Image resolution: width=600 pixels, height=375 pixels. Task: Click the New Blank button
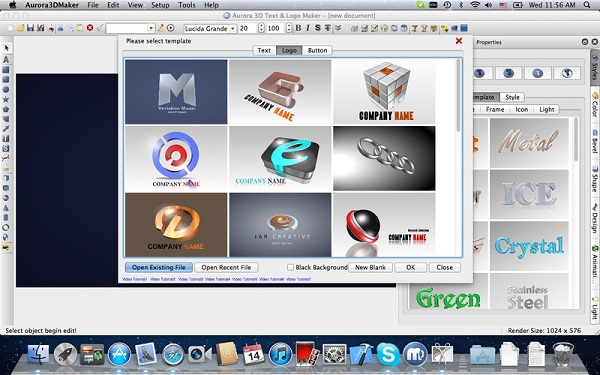pyautogui.click(x=370, y=267)
